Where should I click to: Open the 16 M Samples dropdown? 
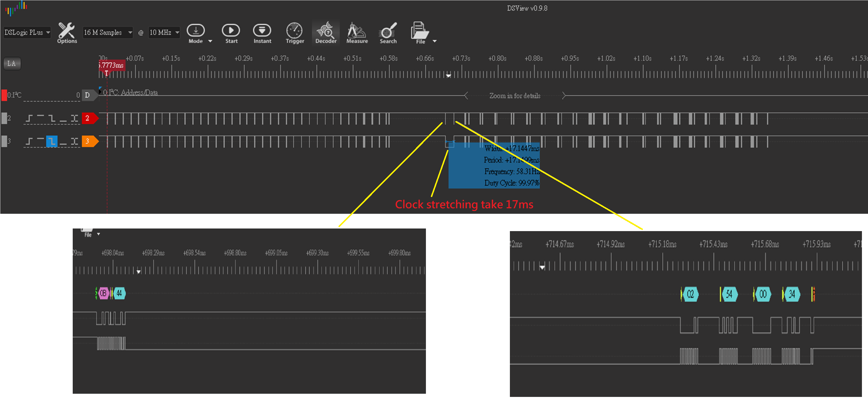(107, 33)
